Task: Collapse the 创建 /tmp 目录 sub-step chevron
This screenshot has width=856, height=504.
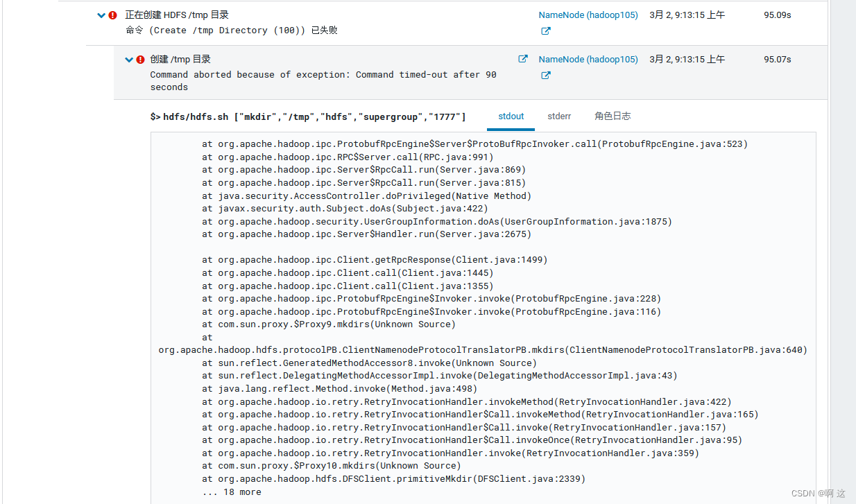Action: [x=128, y=60]
